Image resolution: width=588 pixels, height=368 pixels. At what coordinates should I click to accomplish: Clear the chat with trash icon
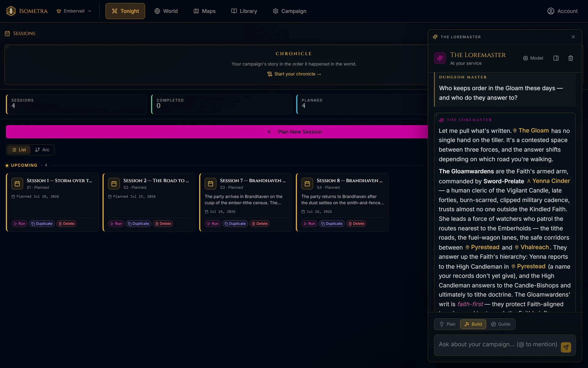click(x=571, y=58)
